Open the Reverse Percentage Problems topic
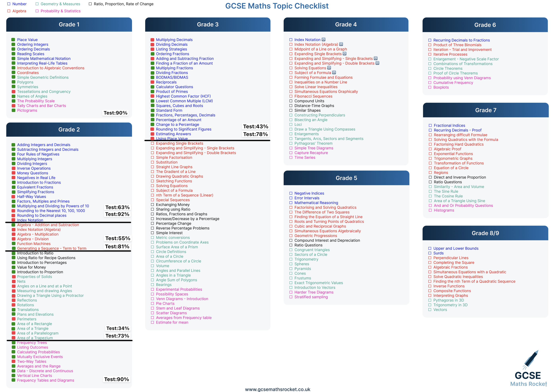Screen dimensions: 555x392 click(x=182, y=228)
